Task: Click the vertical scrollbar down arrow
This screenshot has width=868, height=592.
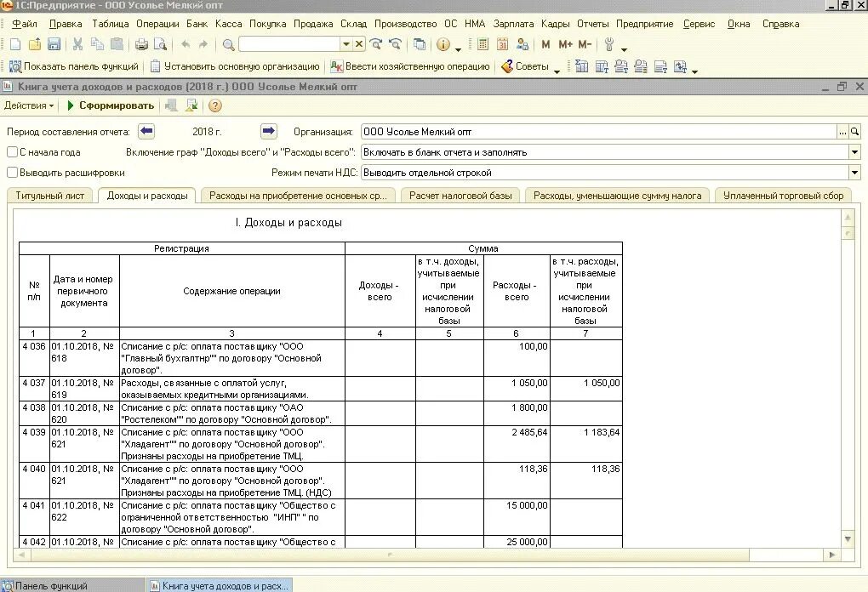Action: [x=848, y=539]
